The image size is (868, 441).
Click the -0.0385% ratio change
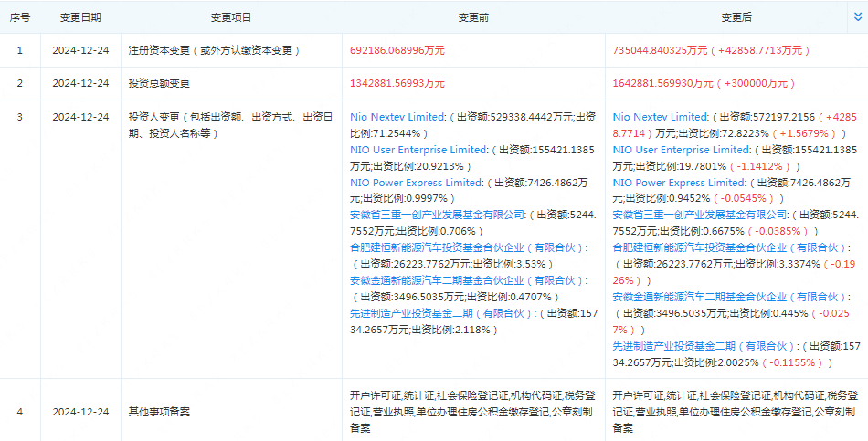(778, 231)
